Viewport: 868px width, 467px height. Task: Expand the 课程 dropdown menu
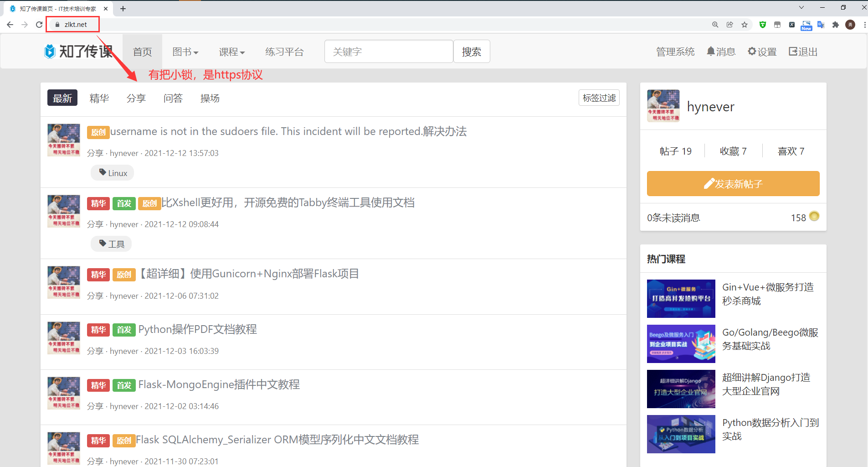(x=231, y=52)
